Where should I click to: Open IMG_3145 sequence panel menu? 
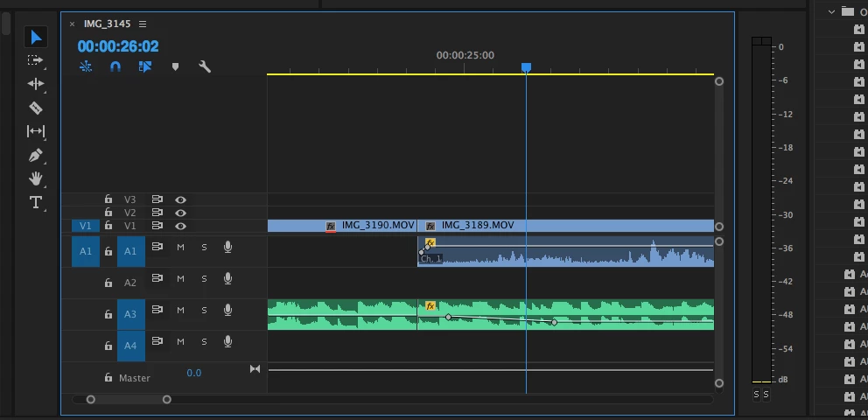tap(143, 24)
